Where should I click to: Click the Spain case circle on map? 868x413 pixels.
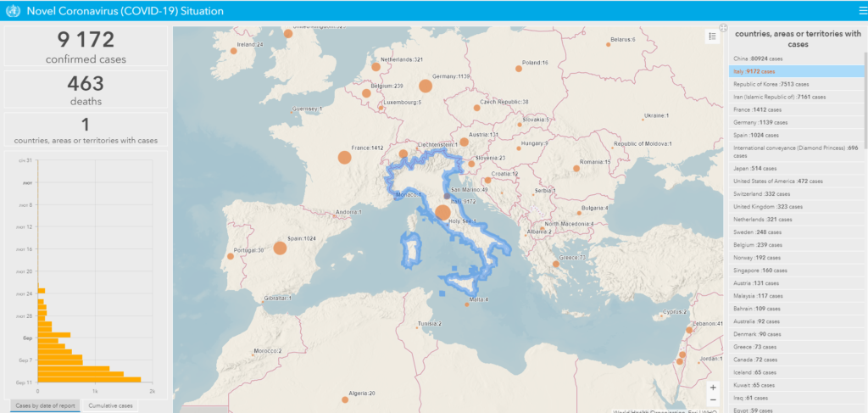point(278,248)
